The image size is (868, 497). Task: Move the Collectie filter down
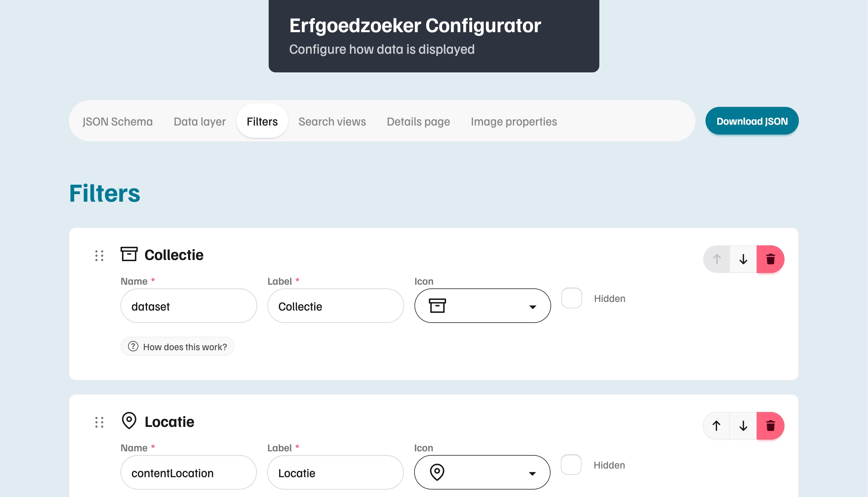coord(743,259)
